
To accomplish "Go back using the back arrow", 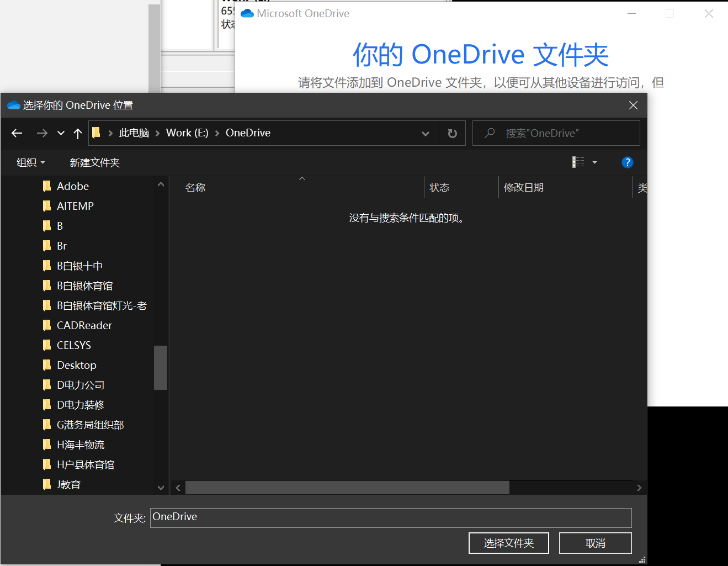I will (17, 133).
